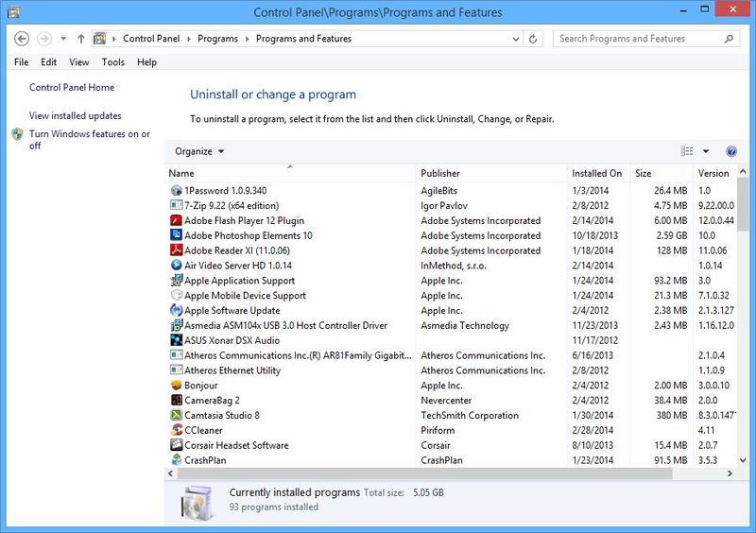756x533 pixels.
Task: Click the search magnifier icon
Action: tap(730, 39)
